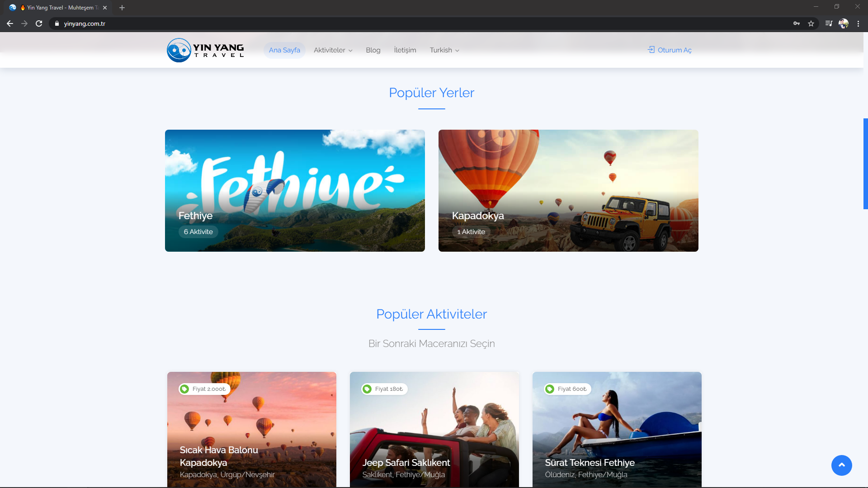Viewport: 868px width, 488px height.
Task: Open the Turkish language dropdown
Action: (444, 50)
